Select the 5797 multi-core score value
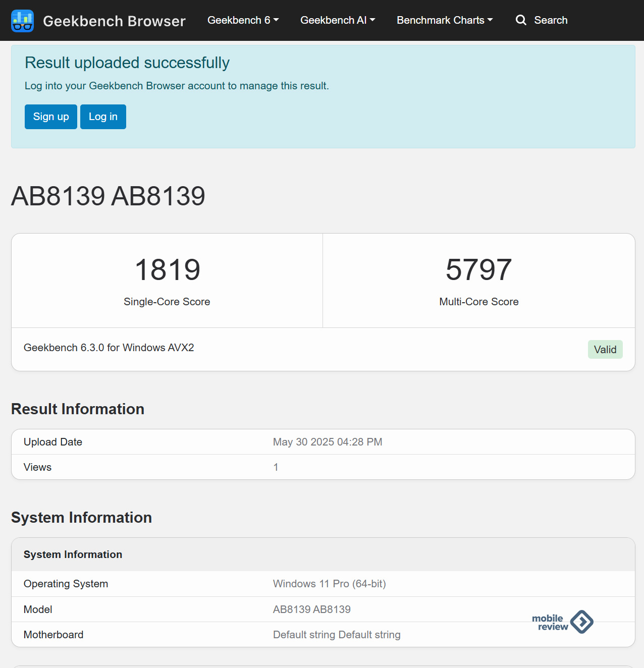644x668 pixels. 479,269
